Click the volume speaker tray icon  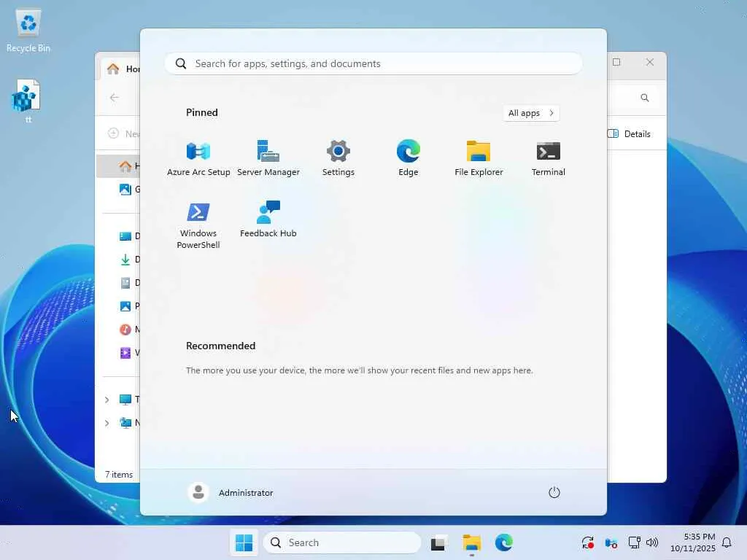click(x=652, y=542)
